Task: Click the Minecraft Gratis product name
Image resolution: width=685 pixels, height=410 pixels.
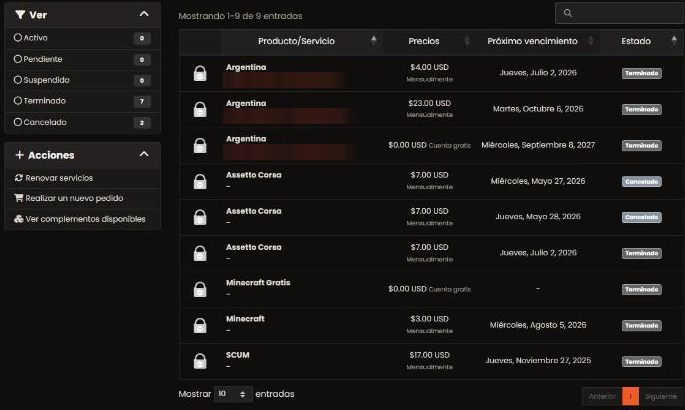Action: click(x=258, y=283)
